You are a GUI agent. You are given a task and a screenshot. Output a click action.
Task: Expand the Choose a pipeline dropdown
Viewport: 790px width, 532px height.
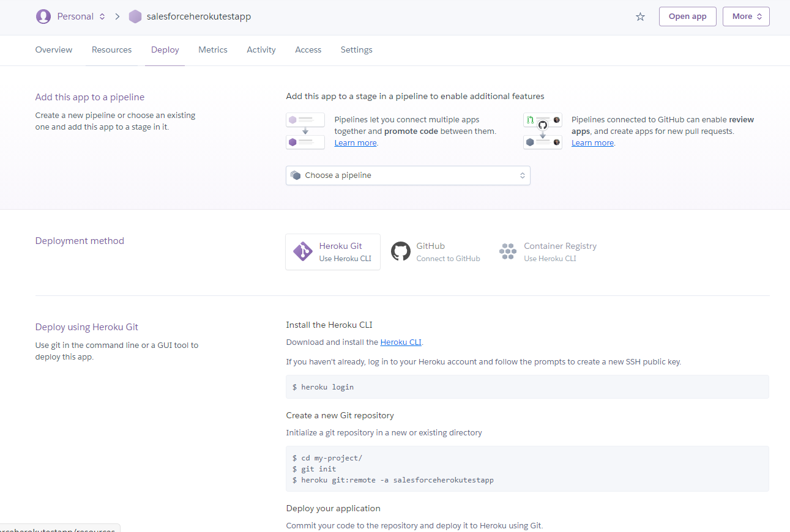pos(408,175)
